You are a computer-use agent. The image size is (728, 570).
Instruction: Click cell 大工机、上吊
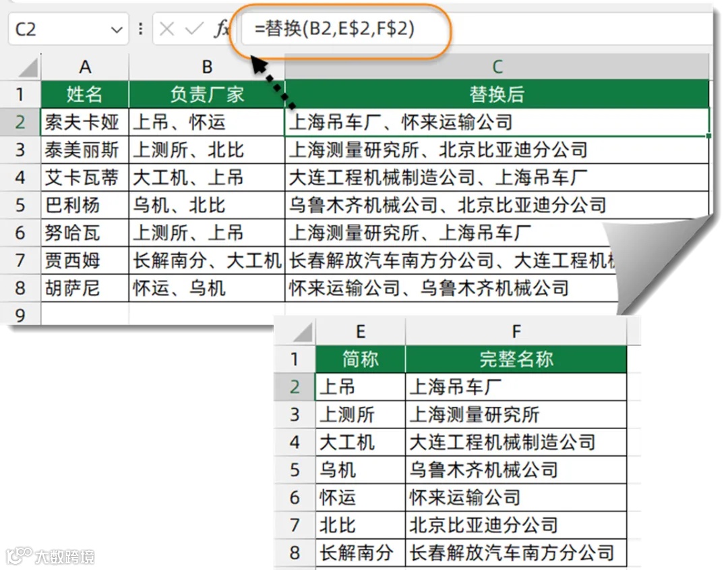pos(207,177)
